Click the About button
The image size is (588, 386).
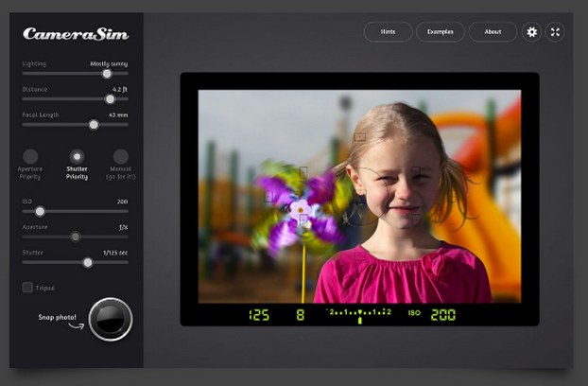coord(493,32)
